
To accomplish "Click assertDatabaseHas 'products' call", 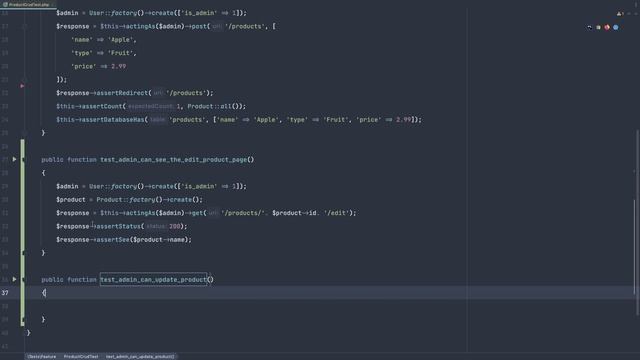I will (x=239, y=120).
